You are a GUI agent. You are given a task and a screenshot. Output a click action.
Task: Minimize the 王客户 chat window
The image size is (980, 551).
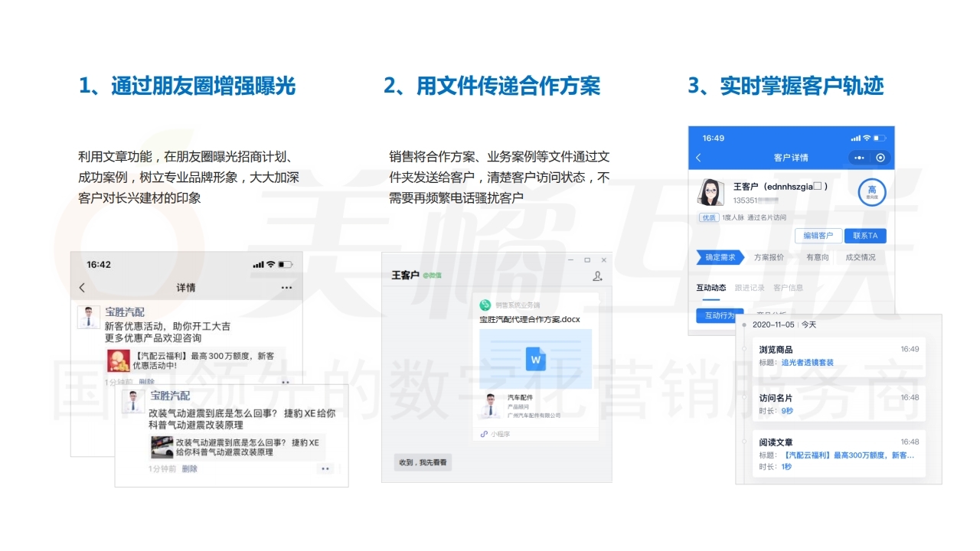click(x=571, y=260)
